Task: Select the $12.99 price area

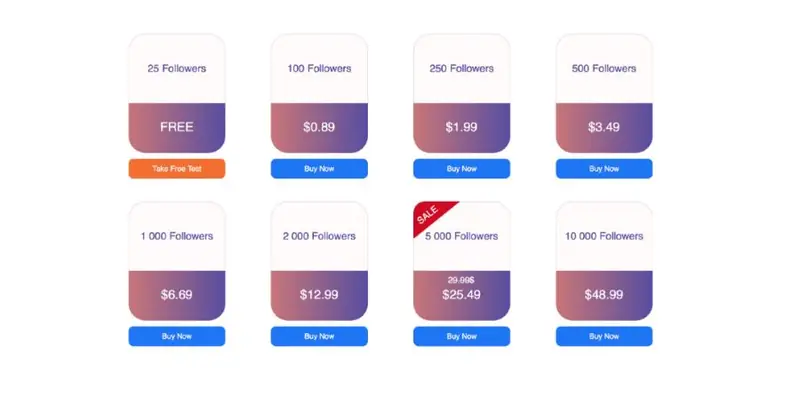Action: click(319, 295)
